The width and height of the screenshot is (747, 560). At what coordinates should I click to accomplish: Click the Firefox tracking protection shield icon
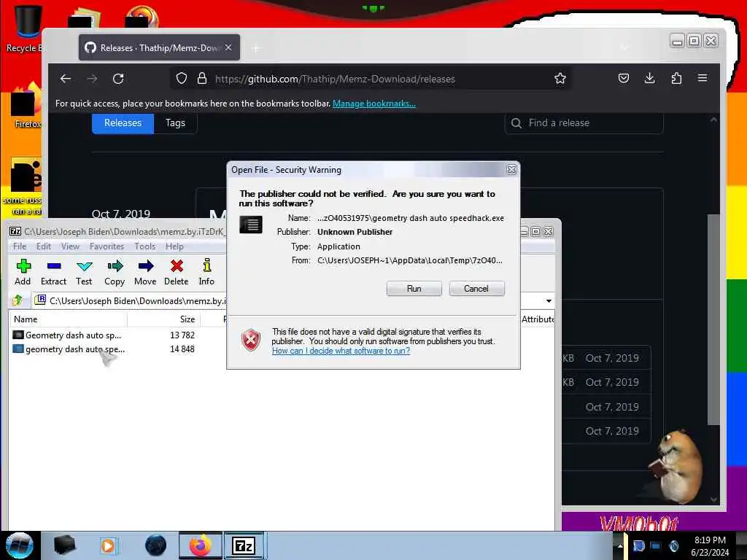(x=182, y=79)
